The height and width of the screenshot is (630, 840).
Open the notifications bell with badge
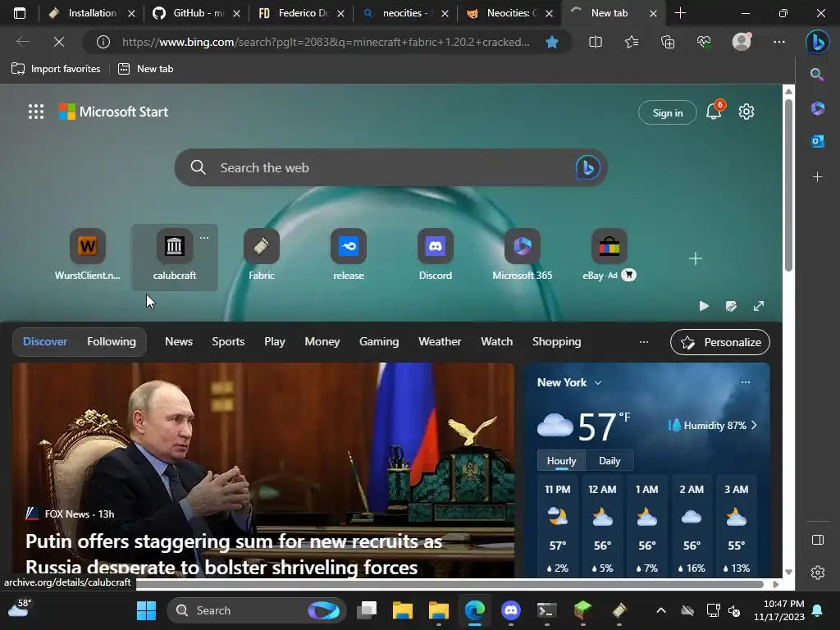tap(714, 111)
